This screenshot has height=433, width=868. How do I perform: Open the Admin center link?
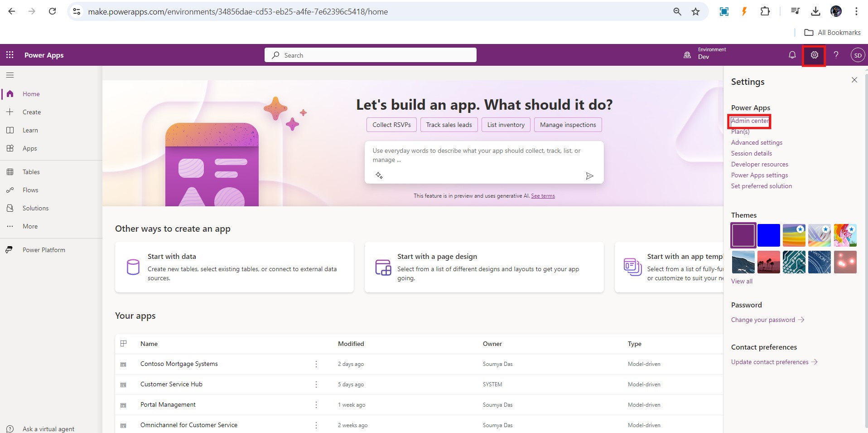click(749, 121)
